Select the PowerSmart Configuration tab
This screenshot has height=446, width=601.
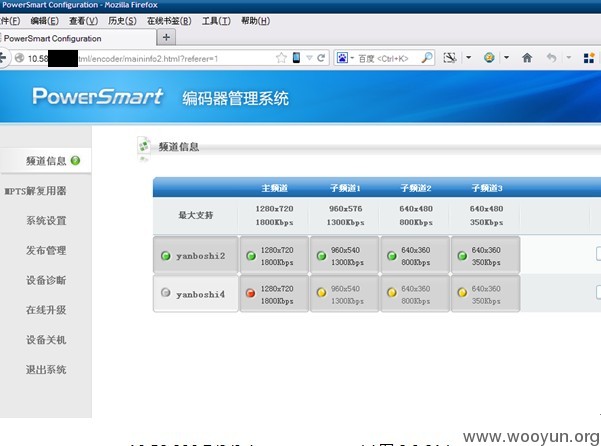[77, 38]
